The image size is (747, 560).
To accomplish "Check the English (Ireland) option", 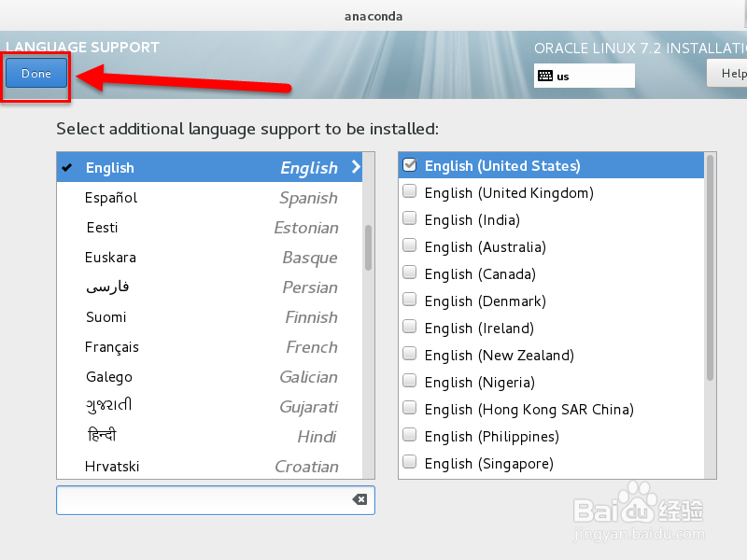I will click(x=409, y=327).
